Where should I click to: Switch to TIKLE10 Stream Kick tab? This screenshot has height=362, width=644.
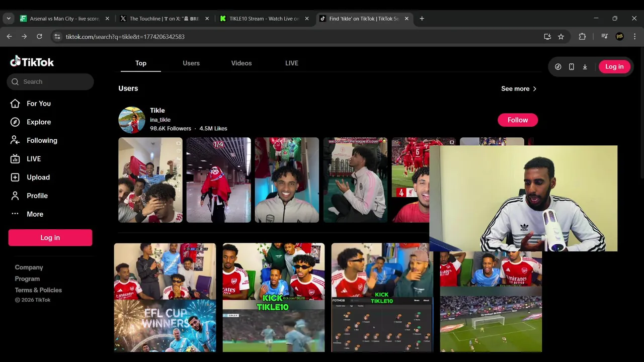click(x=264, y=19)
